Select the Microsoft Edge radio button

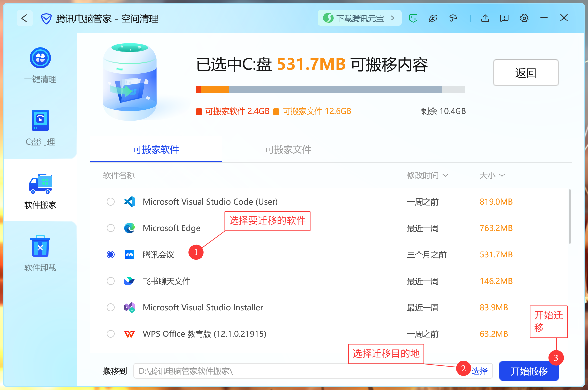[x=111, y=228]
